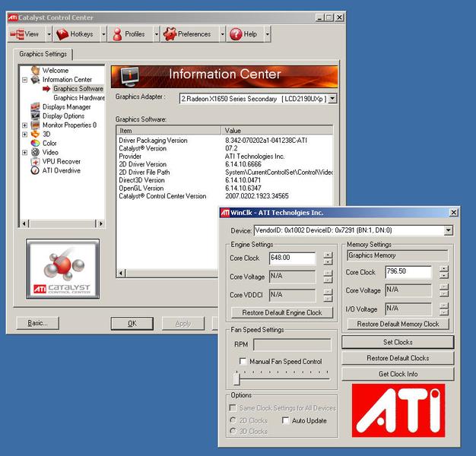Expand the Video tree node

[x=24, y=153]
